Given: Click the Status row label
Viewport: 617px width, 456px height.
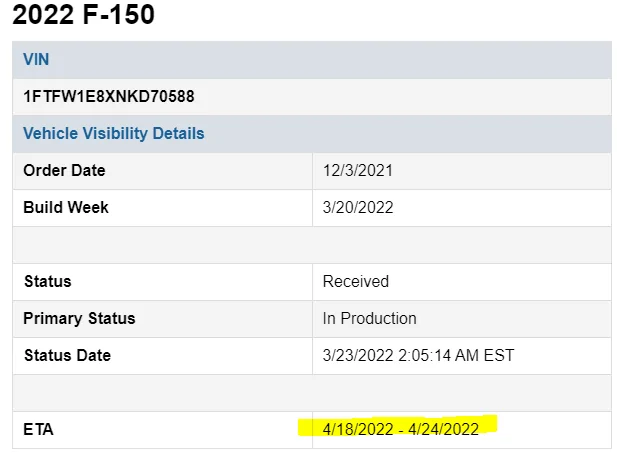Looking at the screenshot, I should point(47,281).
